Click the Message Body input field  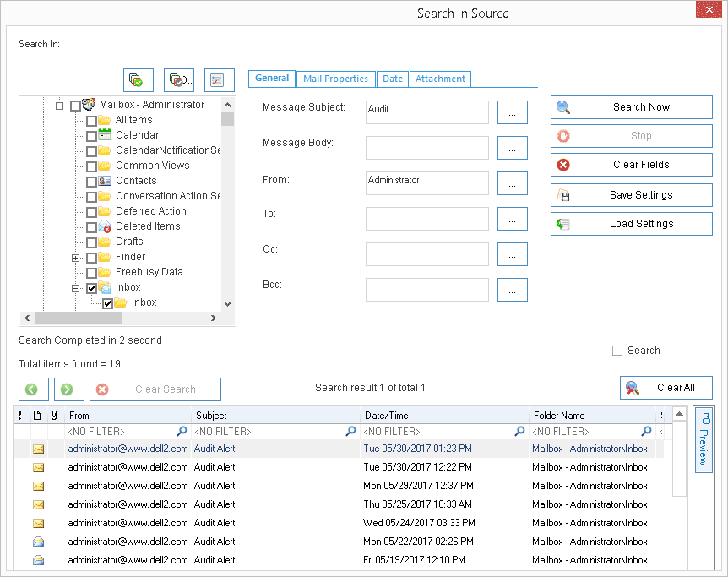(427, 148)
